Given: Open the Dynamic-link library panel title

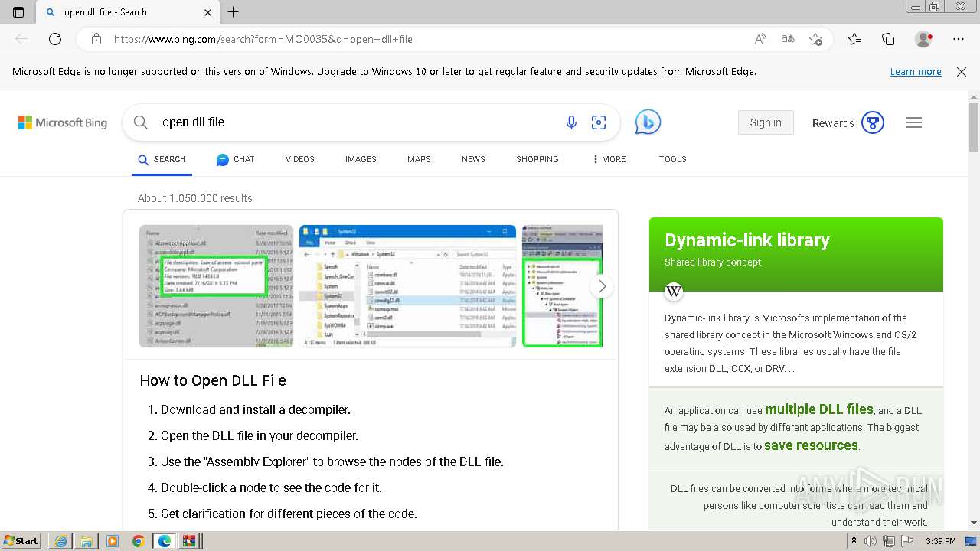Looking at the screenshot, I should (x=747, y=240).
